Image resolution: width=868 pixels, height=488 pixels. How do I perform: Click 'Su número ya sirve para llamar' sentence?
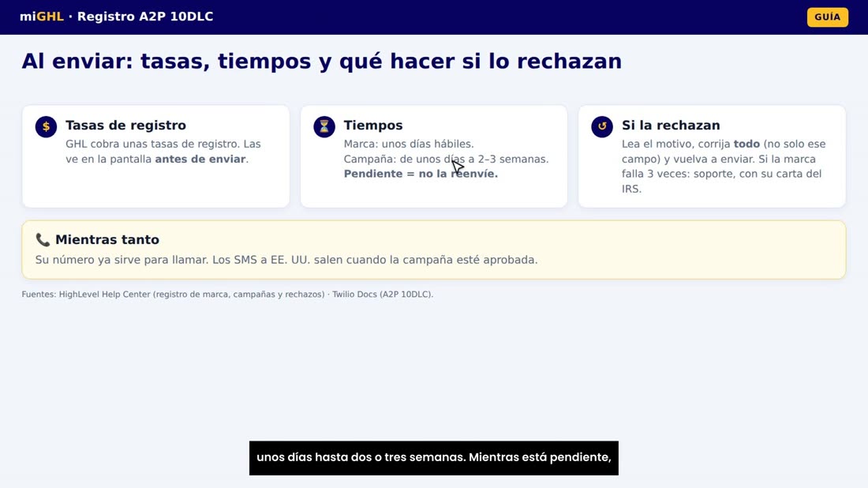tap(122, 260)
